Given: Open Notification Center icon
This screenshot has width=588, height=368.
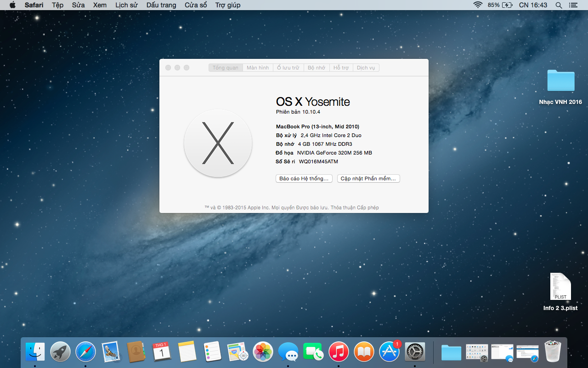Looking at the screenshot, I should pos(573,5).
